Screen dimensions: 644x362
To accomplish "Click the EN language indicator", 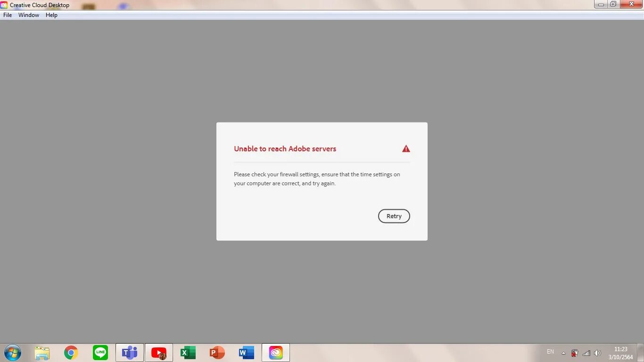I will pos(550,352).
